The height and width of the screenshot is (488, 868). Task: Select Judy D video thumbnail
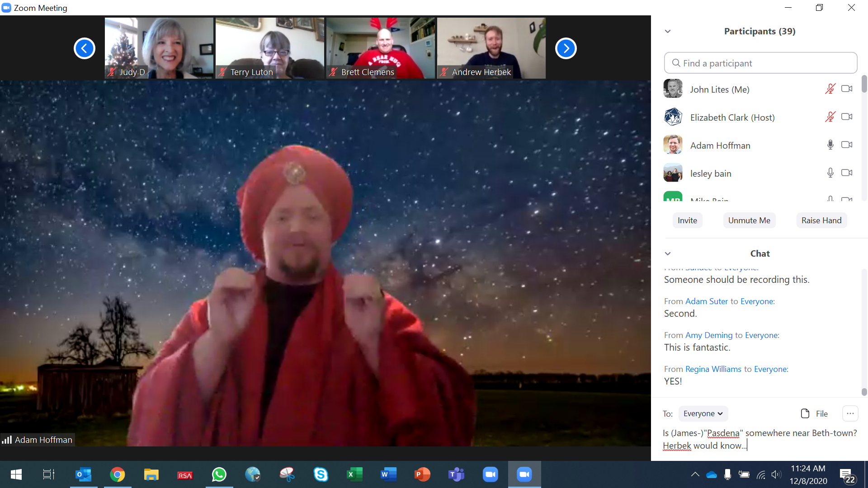click(x=159, y=48)
